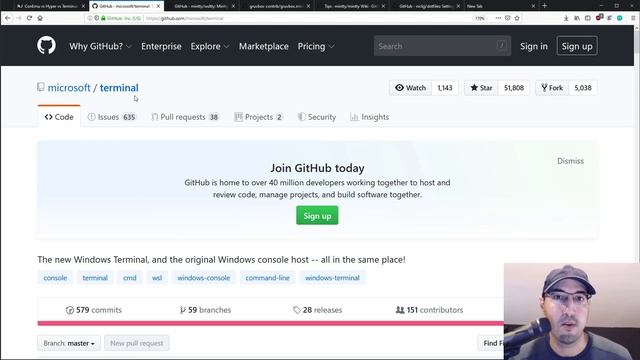Select the windows-terminal topic tag
This screenshot has height=360, width=640.
(332, 278)
